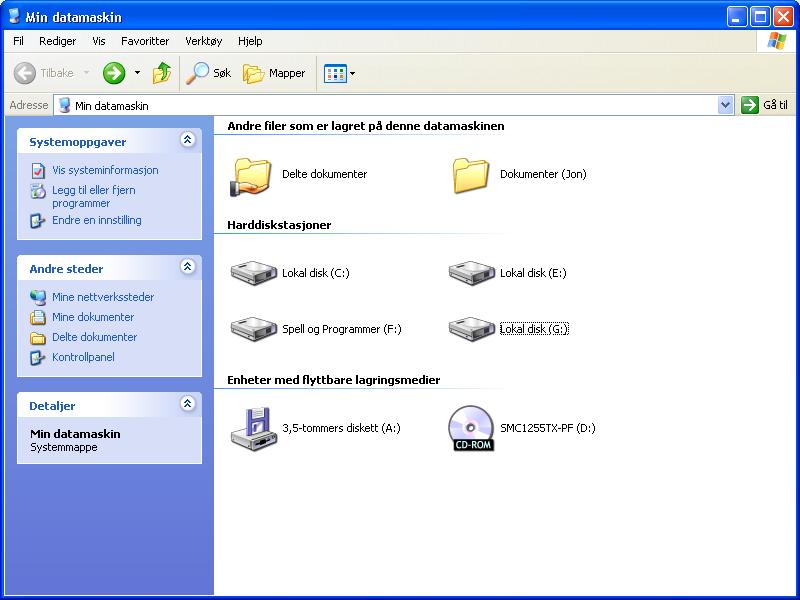Click the Up one level folder icon
Image resolution: width=800 pixels, height=600 pixels.
[x=162, y=73]
